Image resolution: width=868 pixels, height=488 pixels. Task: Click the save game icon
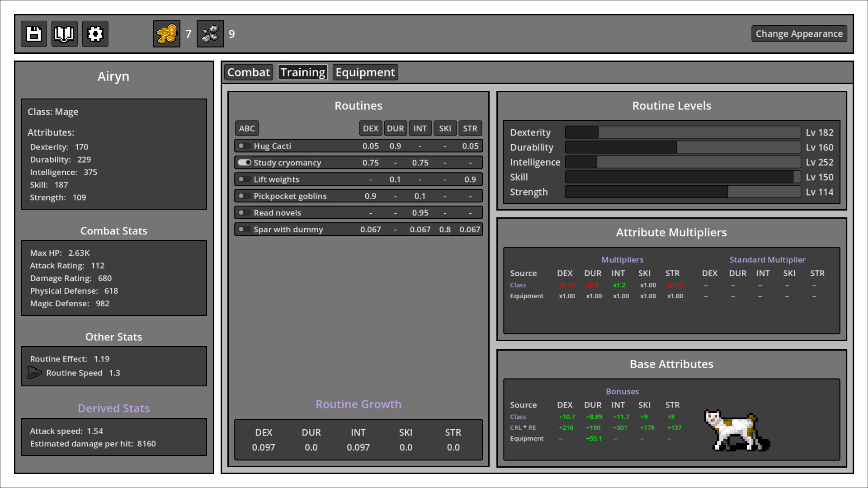[x=33, y=33]
